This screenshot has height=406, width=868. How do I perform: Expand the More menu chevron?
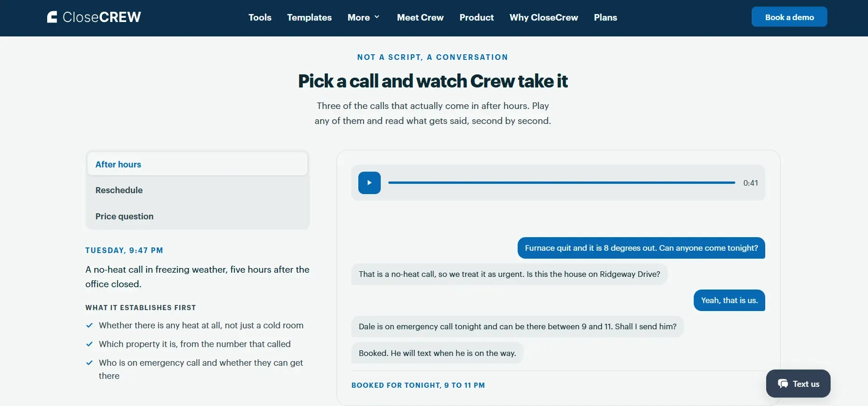click(377, 17)
